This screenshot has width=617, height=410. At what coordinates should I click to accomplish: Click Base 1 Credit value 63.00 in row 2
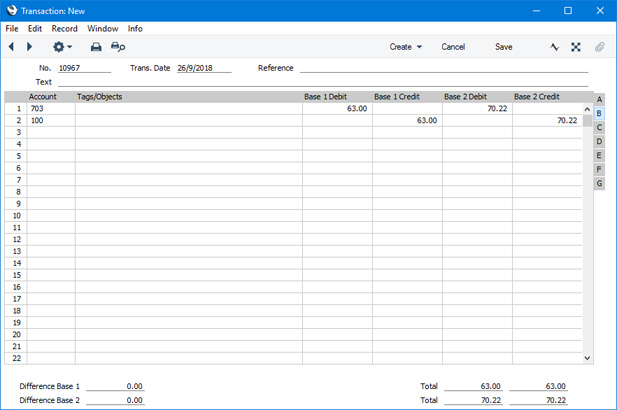click(x=407, y=120)
